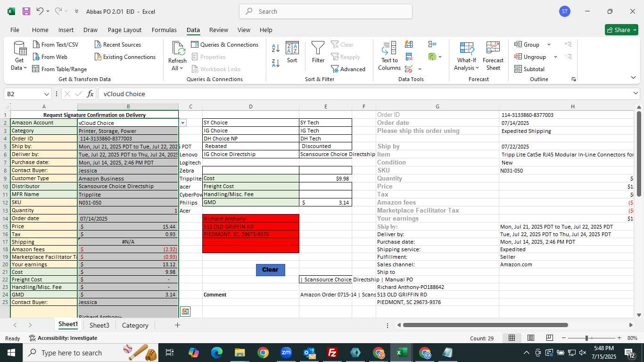Screen dimensions: 644x362
Task: Click the Consolidate icon
Action: tap(432, 44)
